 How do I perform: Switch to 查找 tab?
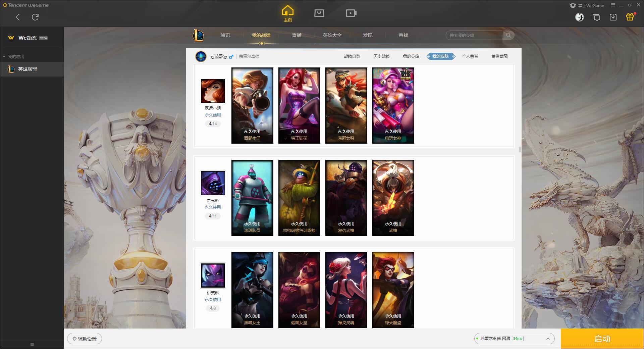(403, 35)
